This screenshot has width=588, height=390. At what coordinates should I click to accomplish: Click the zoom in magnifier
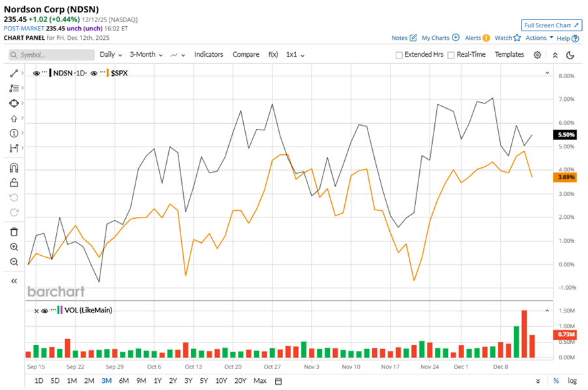(x=14, y=247)
